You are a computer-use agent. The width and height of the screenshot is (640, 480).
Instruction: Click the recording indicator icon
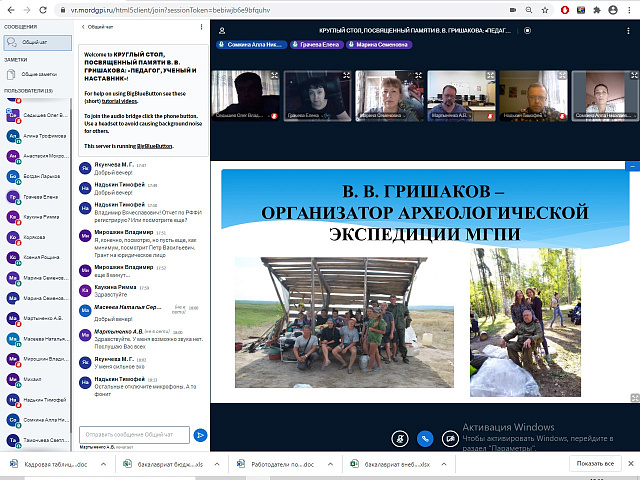(x=527, y=31)
